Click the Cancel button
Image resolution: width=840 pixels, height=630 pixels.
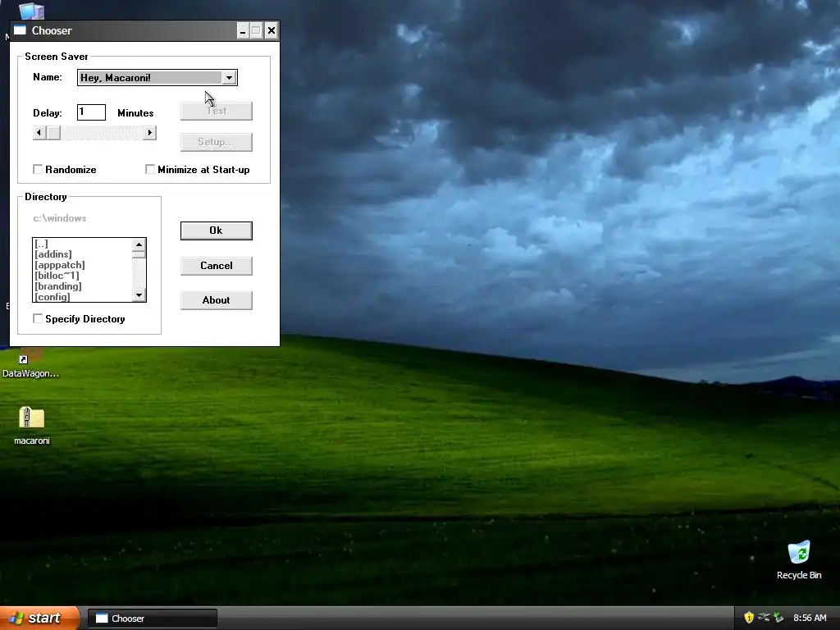click(x=217, y=266)
